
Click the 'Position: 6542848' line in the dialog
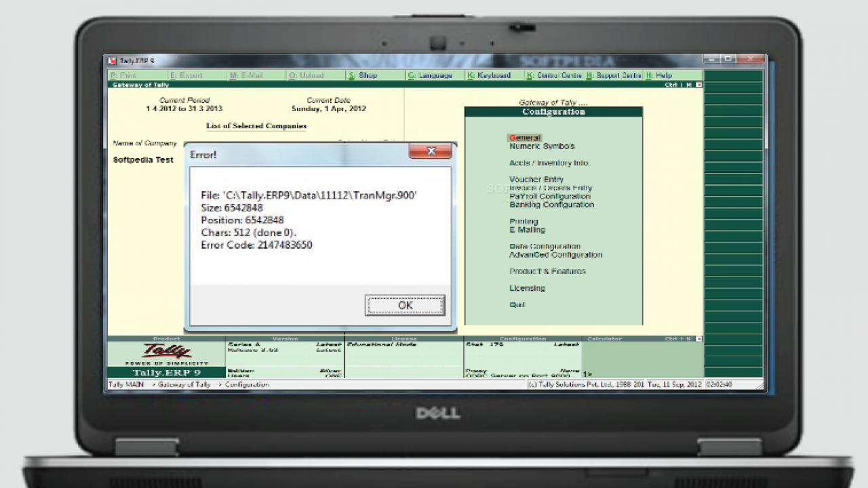(x=242, y=220)
